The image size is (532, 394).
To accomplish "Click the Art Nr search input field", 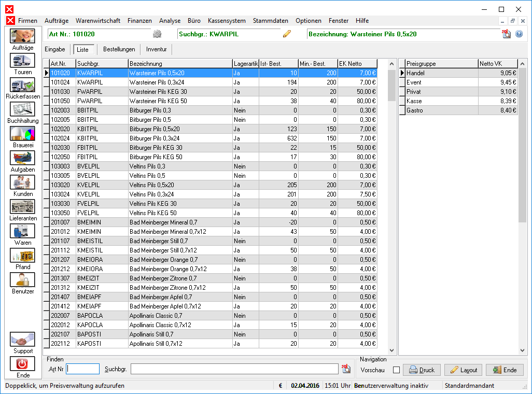I will point(83,369).
